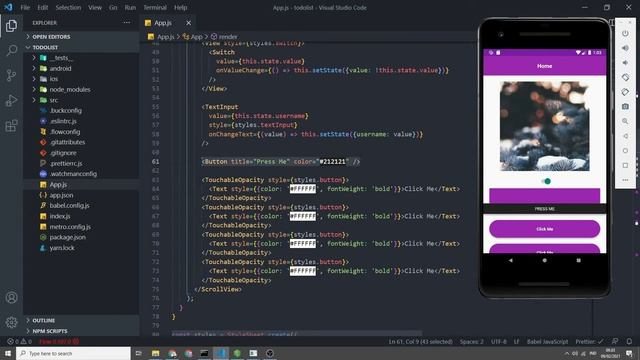Tap Android recents navigation button on phone
Viewport: 640px width, 360px height.
[x=578, y=260]
